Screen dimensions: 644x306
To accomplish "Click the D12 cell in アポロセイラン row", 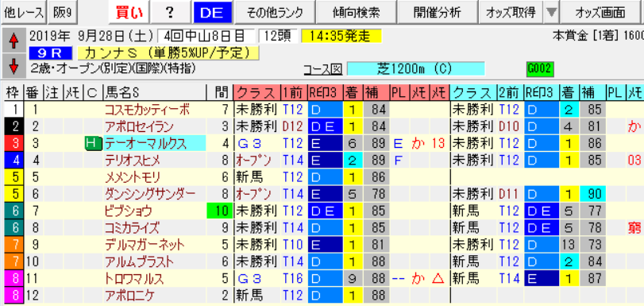I will coord(293,126).
